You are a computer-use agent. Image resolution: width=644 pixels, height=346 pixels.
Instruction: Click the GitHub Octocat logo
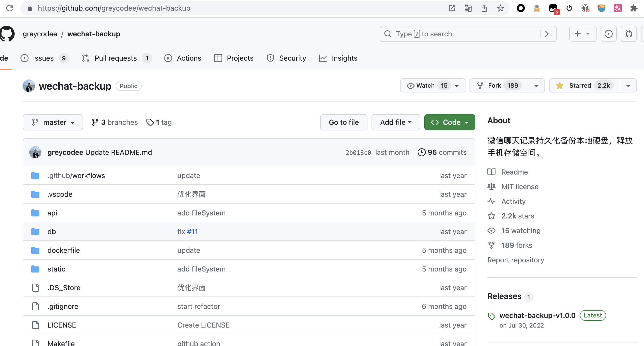[7, 34]
